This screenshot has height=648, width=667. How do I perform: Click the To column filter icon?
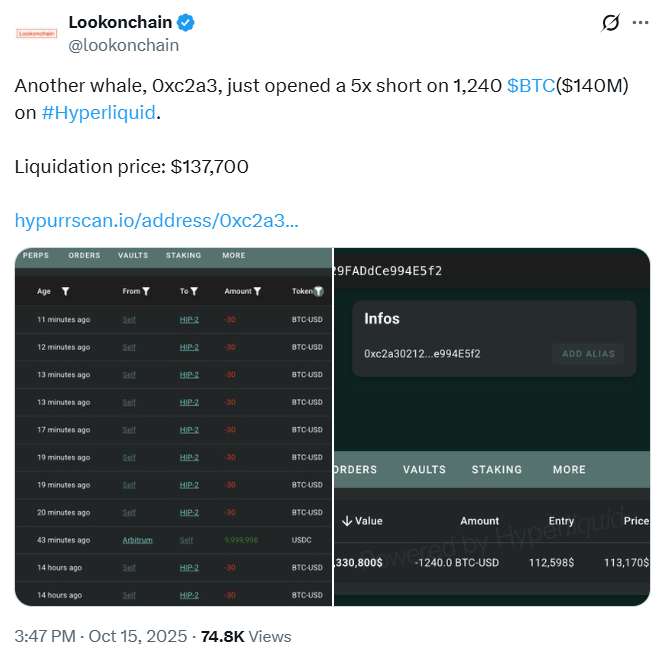coord(194,291)
